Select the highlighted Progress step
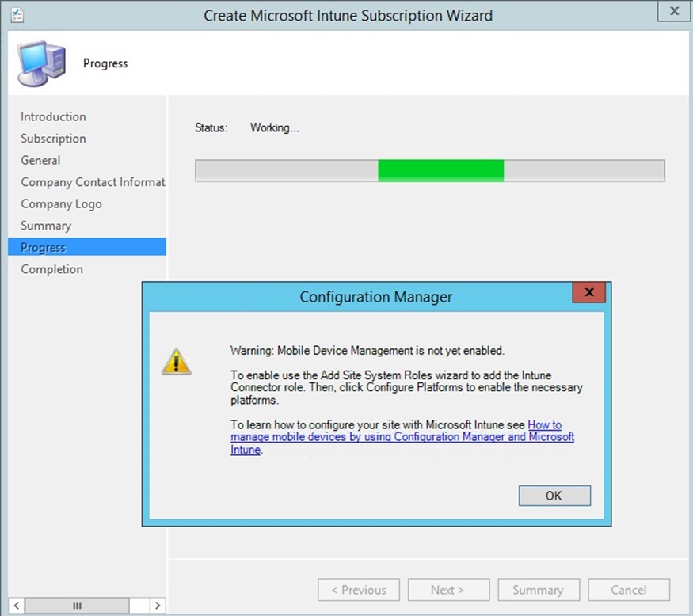693x616 pixels. [x=87, y=247]
